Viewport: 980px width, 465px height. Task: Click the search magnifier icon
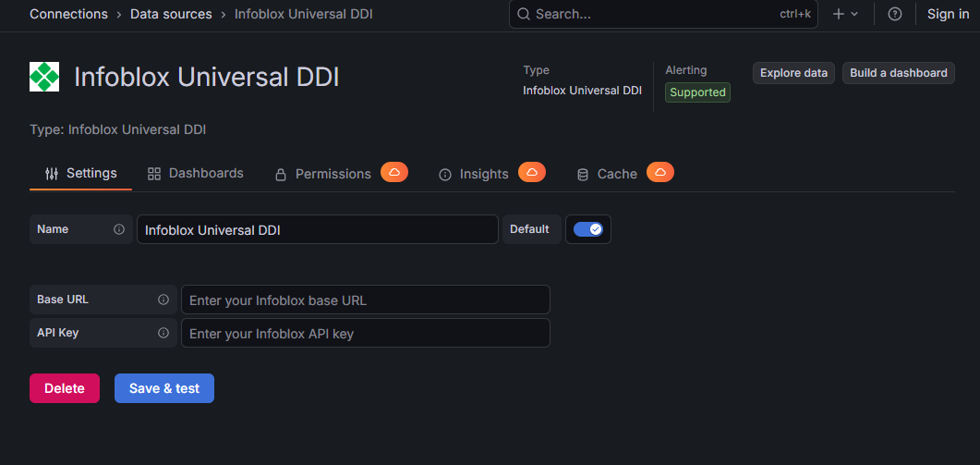pos(524,14)
